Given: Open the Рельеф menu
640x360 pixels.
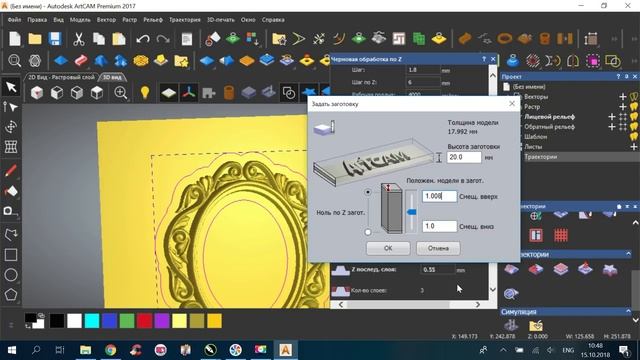Looking at the screenshot, I should pyautogui.click(x=153, y=20).
